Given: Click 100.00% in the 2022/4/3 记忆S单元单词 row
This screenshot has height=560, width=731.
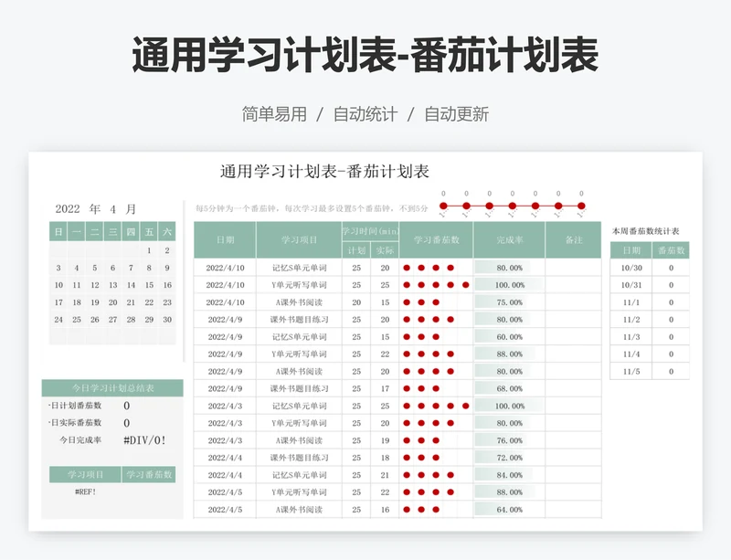Looking at the screenshot, I should (x=510, y=406).
